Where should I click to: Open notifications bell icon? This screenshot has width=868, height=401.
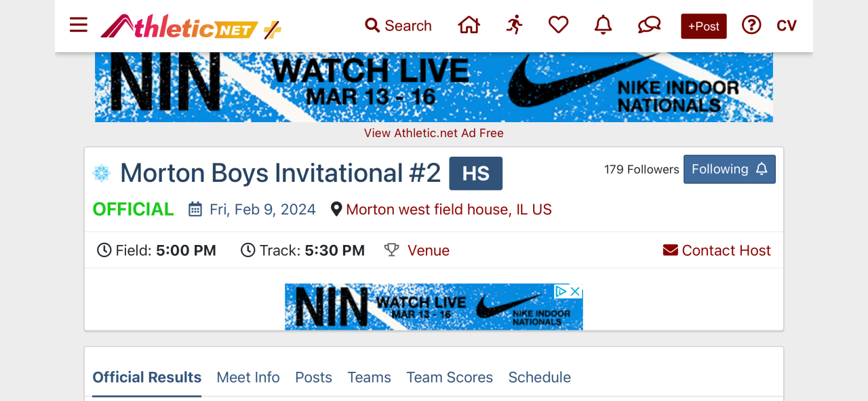tap(603, 26)
